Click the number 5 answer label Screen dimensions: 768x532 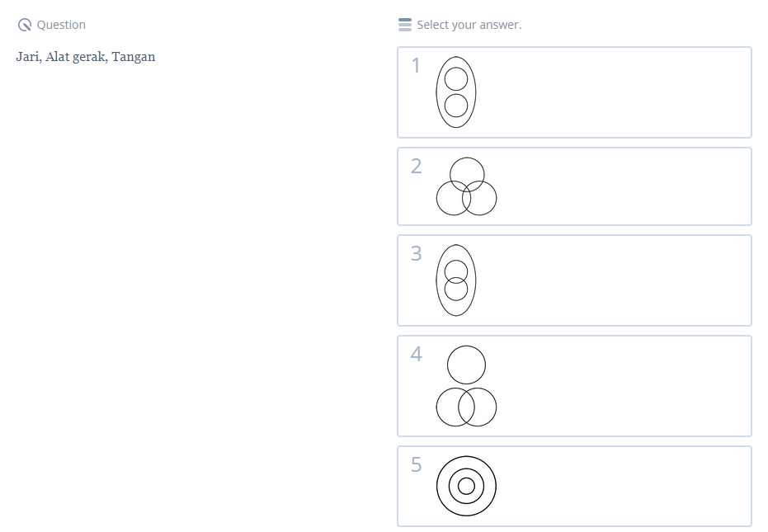coord(416,465)
